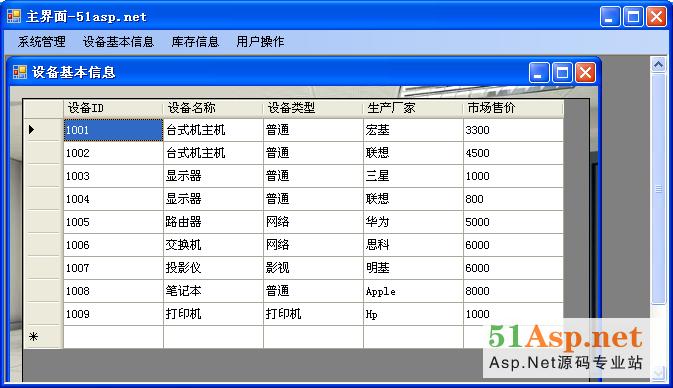The image size is (673, 388).
Task: Minimize the 主界面 main window
Action: click(x=610, y=17)
